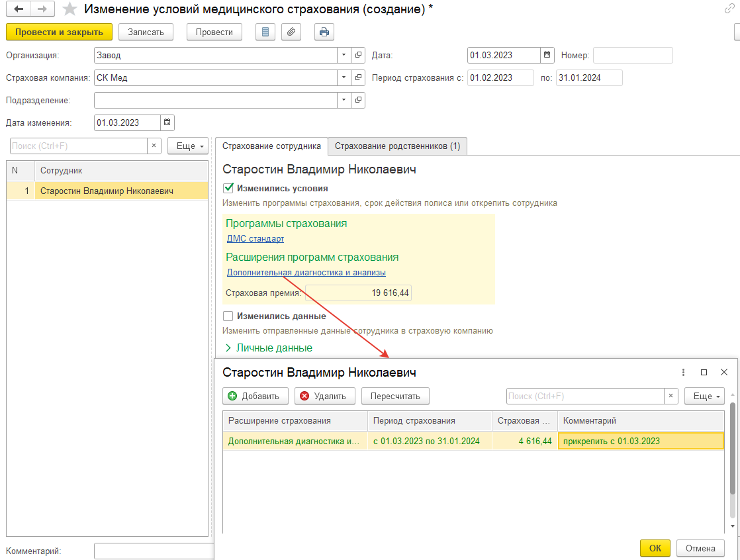This screenshot has height=560, width=740.
Task: Delete the selected extension with Удалить
Action: [325, 397]
